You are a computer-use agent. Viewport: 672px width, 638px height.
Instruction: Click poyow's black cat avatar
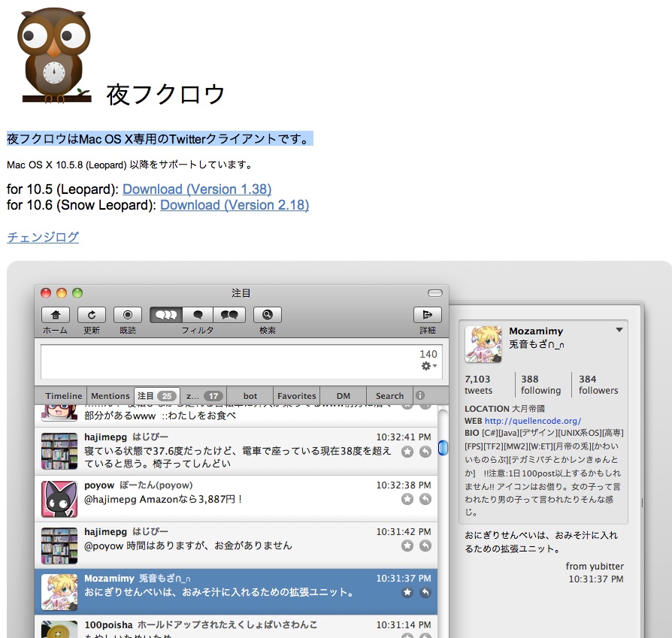click(x=59, y=499)
